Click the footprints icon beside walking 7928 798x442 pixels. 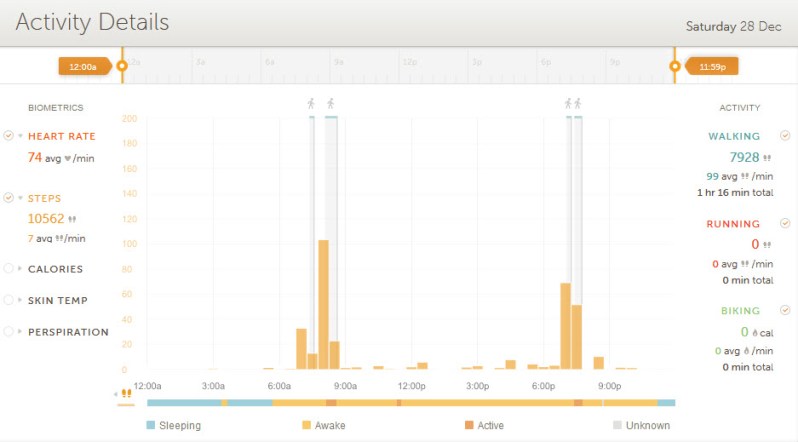(x=767, y=158)
